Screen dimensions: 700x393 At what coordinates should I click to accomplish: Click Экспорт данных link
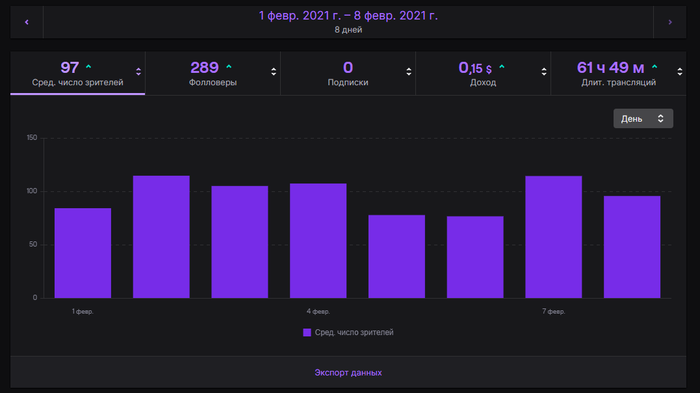pos(348,372)
